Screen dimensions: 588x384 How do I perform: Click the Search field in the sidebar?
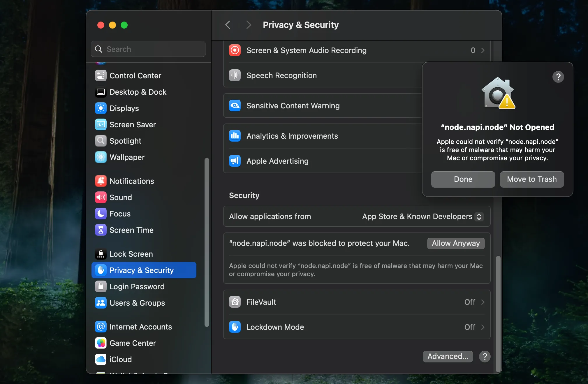point(148,49)
